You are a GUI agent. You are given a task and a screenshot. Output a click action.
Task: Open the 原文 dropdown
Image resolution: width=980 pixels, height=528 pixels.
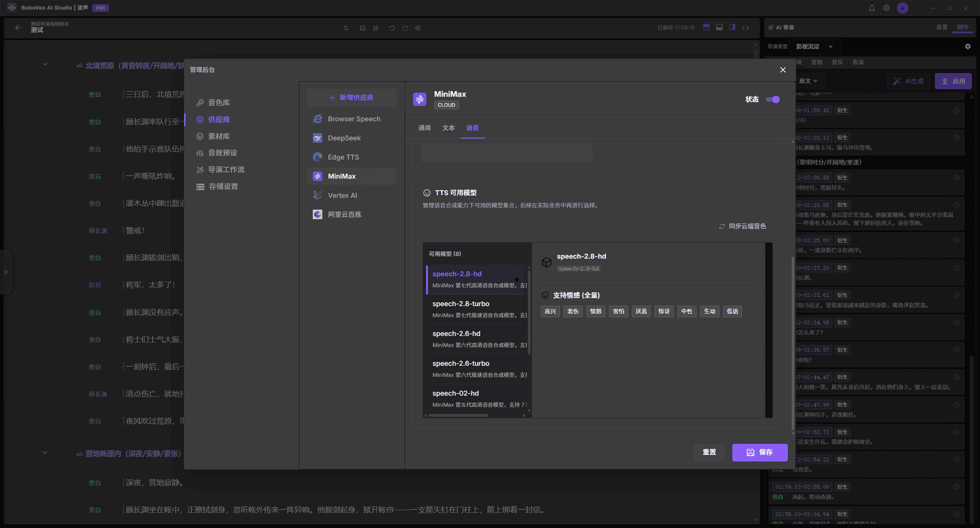coord(808,81)
